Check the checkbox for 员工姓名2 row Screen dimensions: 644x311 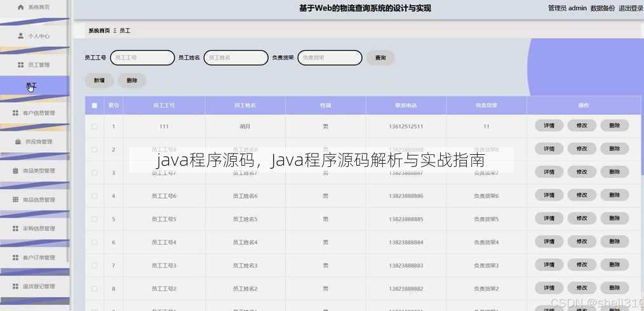[x=95, y=288]
